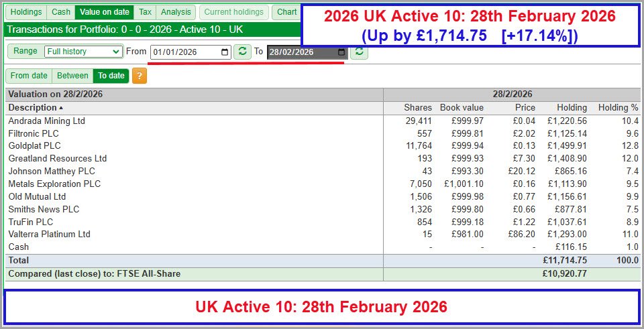Open the Full history range dropdown
644x329 pixels.
click(83, 52)
